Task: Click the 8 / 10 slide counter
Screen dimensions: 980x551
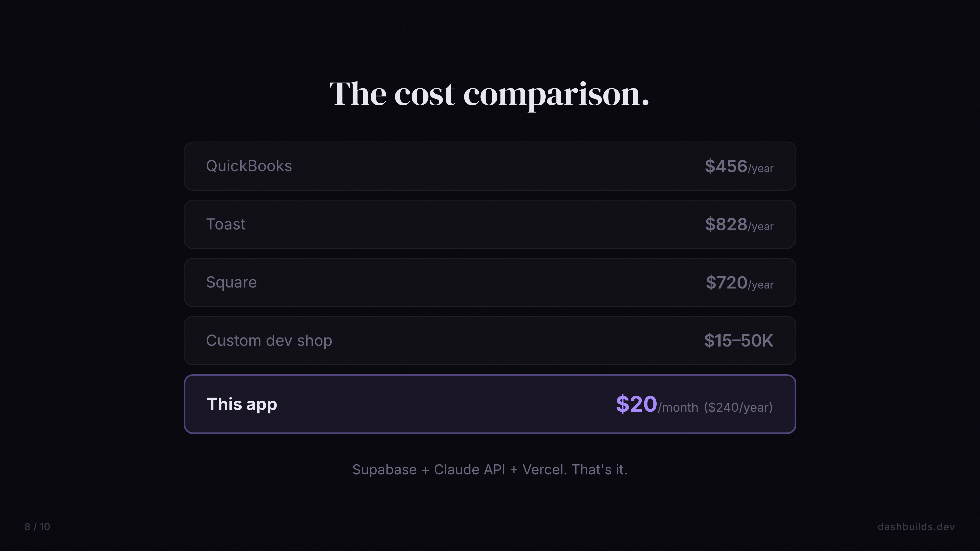Action: (37, 527)
